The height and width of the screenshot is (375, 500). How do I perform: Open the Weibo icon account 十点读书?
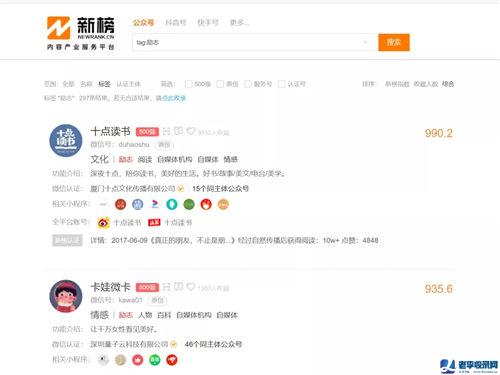pyautogui.click(x=103, y=222)
